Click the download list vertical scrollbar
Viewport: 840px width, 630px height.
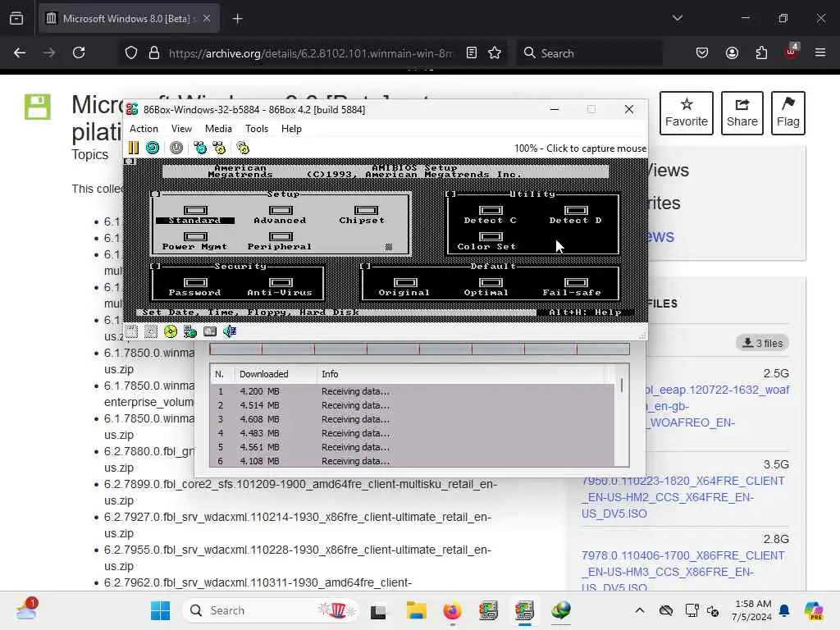(x=622, y=416)
